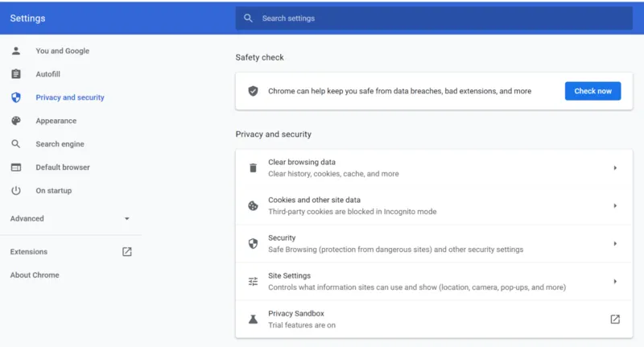Viewport: 644px width, 347px height.
Task: Click inside the Search settings field
Action: coord(434,18)
